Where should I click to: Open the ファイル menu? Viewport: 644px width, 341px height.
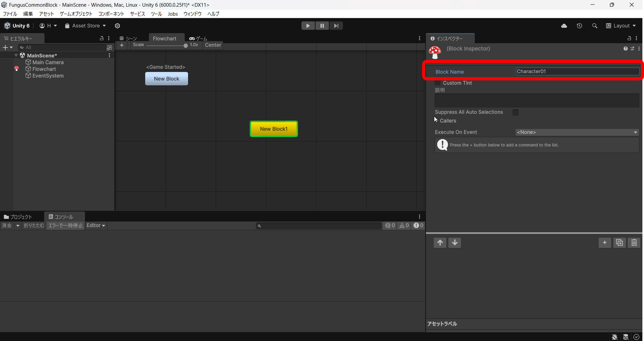(x=9, y=14)
